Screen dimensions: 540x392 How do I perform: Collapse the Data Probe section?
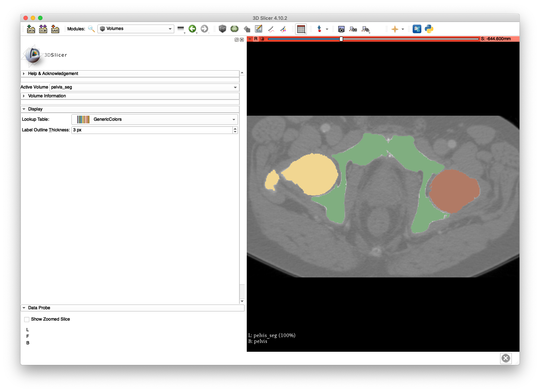pyautogui.click(x=133, y=308)
